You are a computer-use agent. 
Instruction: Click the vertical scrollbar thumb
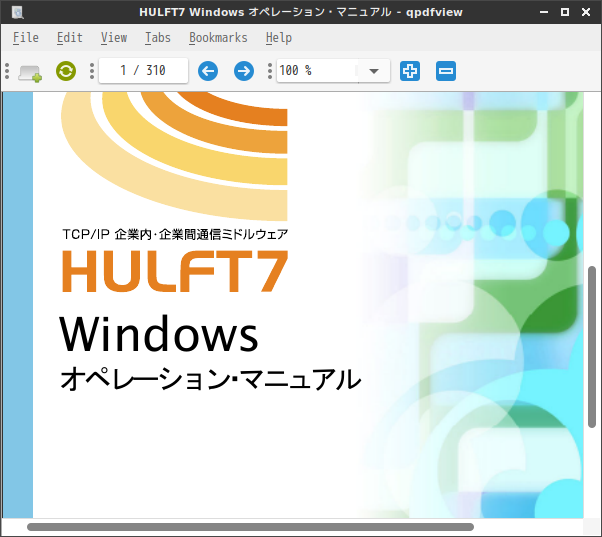pos(592,347)
